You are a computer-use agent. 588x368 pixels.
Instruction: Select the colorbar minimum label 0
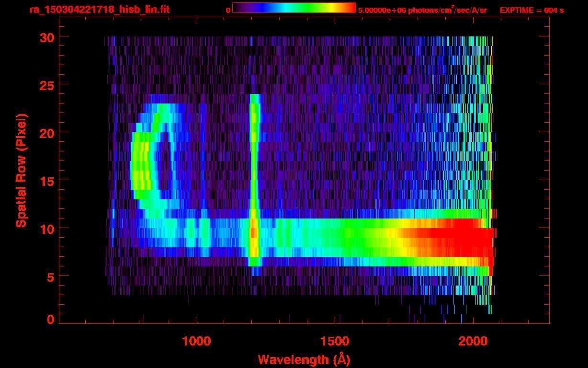[228, 10]
